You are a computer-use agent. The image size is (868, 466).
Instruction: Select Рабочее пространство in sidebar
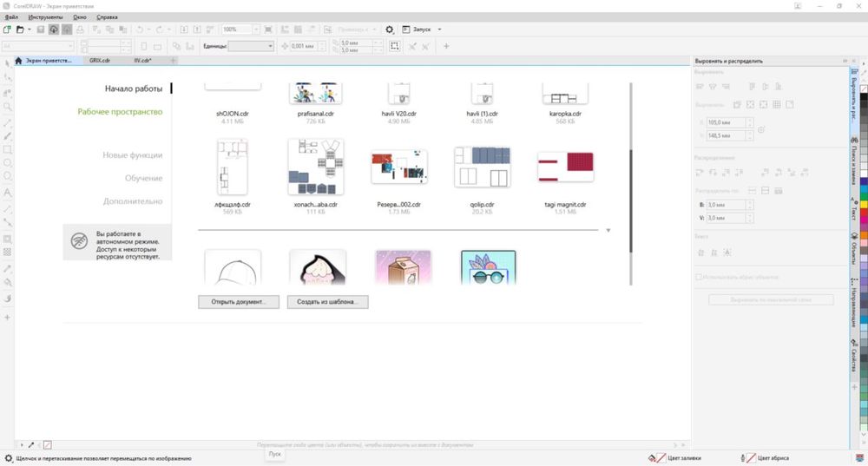(120, 112)
